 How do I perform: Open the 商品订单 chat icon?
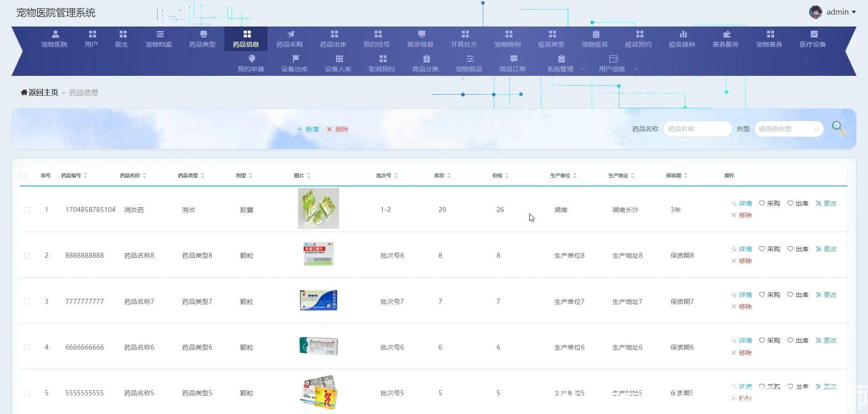514,58
